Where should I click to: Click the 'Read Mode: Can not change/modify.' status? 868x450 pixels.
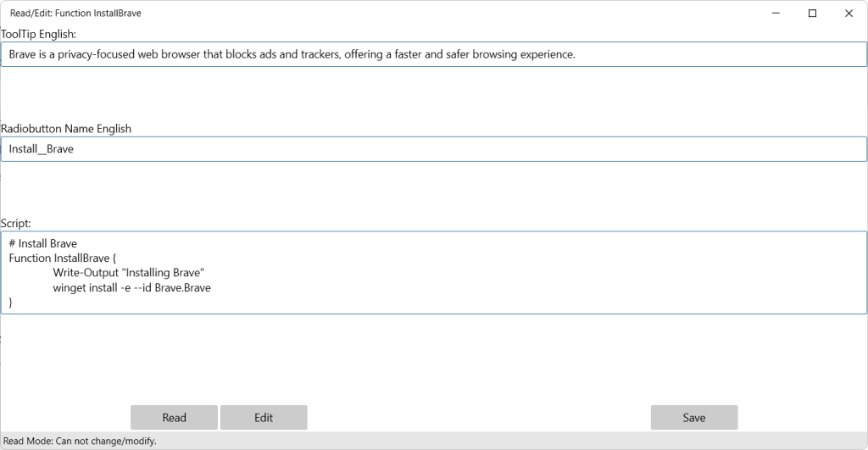click(x=80, y=442)
